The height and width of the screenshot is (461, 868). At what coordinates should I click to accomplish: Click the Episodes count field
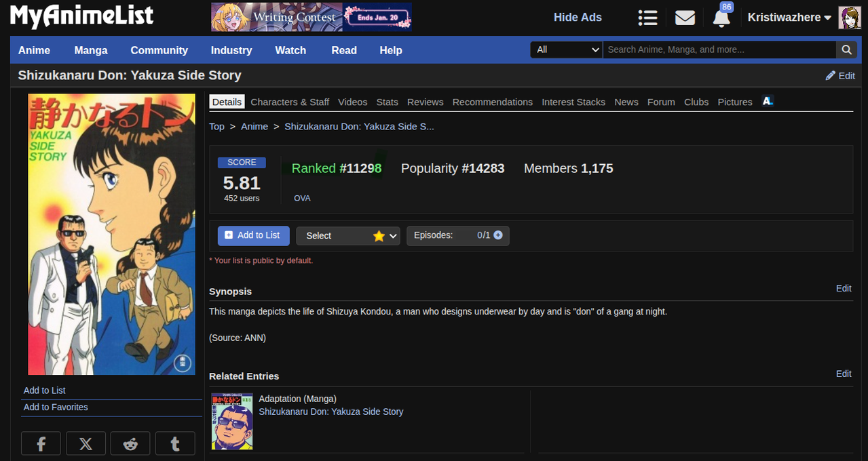458,235
